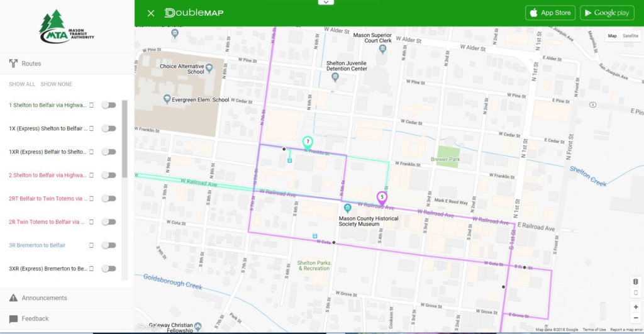Zoom in the map with plus button
Screen dimensions: 644x334
click(636, 307)
